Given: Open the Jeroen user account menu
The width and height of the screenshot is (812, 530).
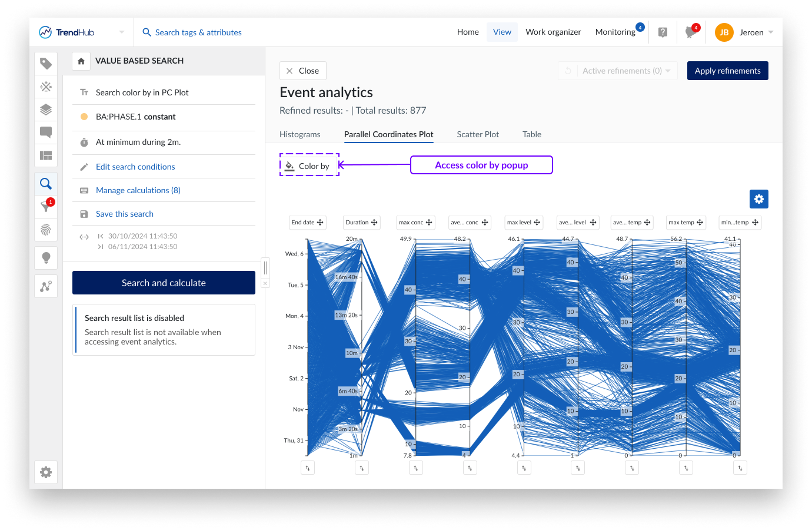Looking at the screenshot, I should click(744, 32).
